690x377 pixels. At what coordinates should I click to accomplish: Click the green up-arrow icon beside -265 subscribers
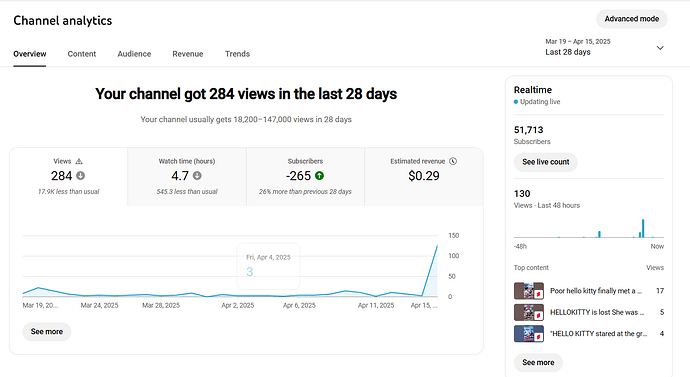pyautogui.click(x=319, y=176)
